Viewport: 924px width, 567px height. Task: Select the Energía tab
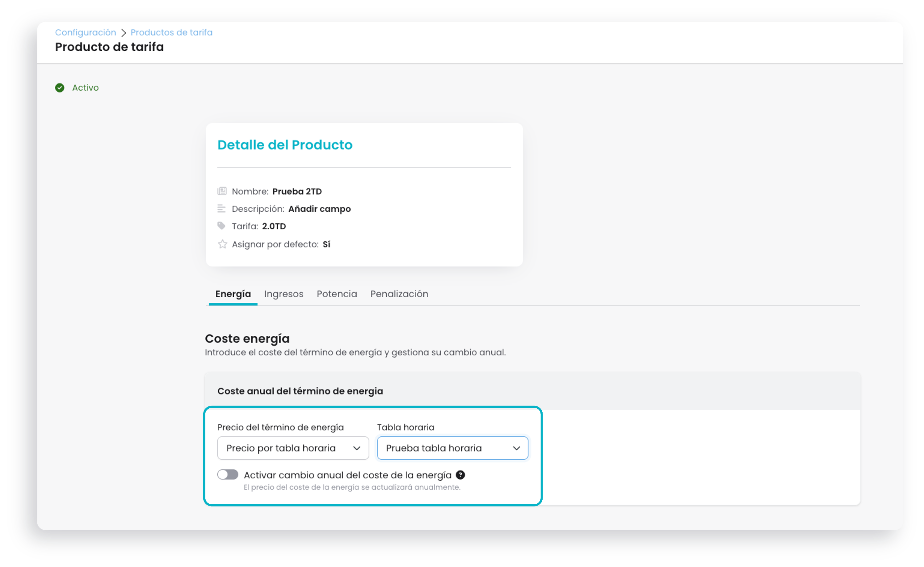233,294
